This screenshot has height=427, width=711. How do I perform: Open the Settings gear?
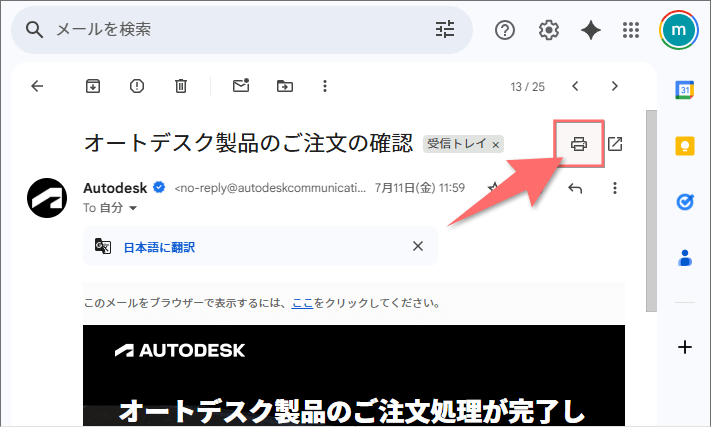(549, 30)
